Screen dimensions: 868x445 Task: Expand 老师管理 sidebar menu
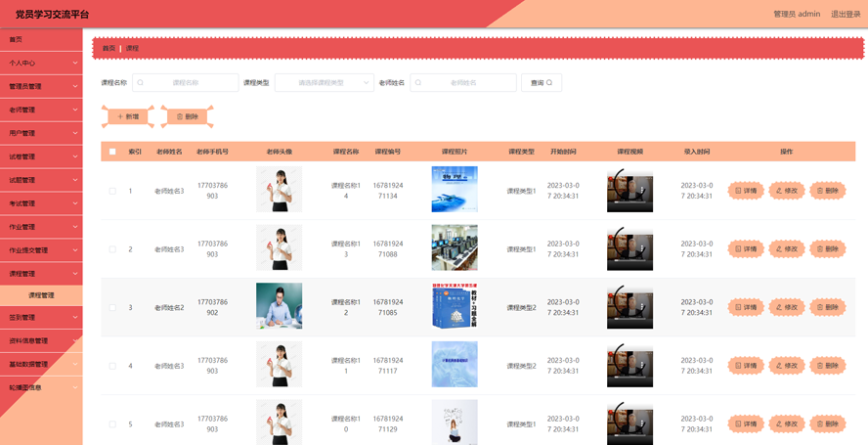click(41, 110)
